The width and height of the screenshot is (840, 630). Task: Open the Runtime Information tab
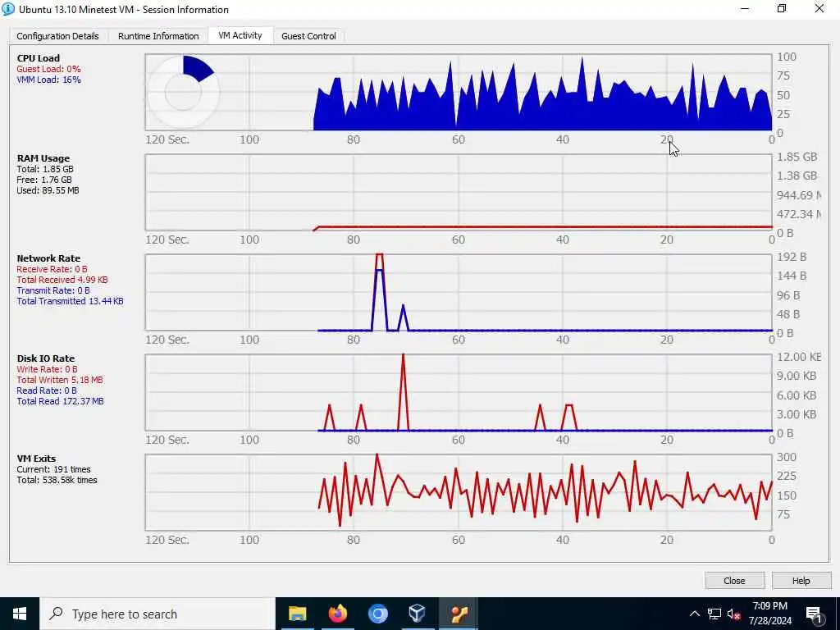(158, 36)
